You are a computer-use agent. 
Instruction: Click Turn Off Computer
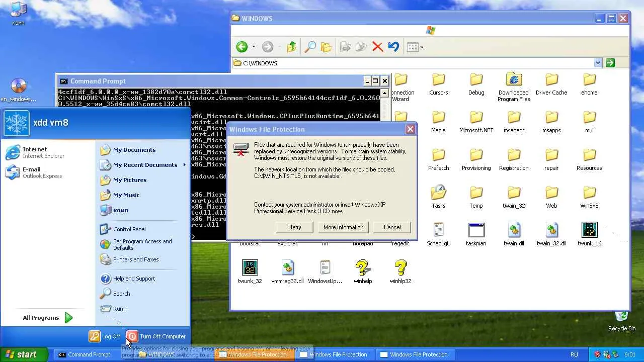[156, 336]
